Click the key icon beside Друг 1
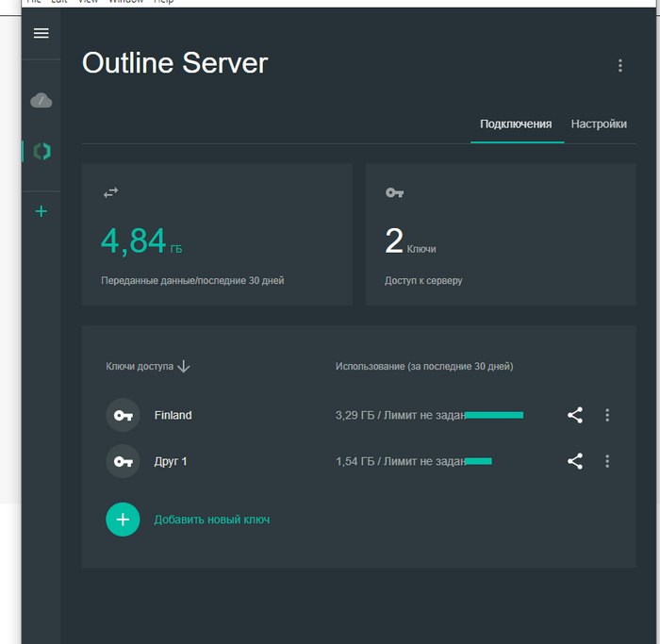The height and width of the screenshot is (644, 660). pyautogui.click(x=123, y=461)
